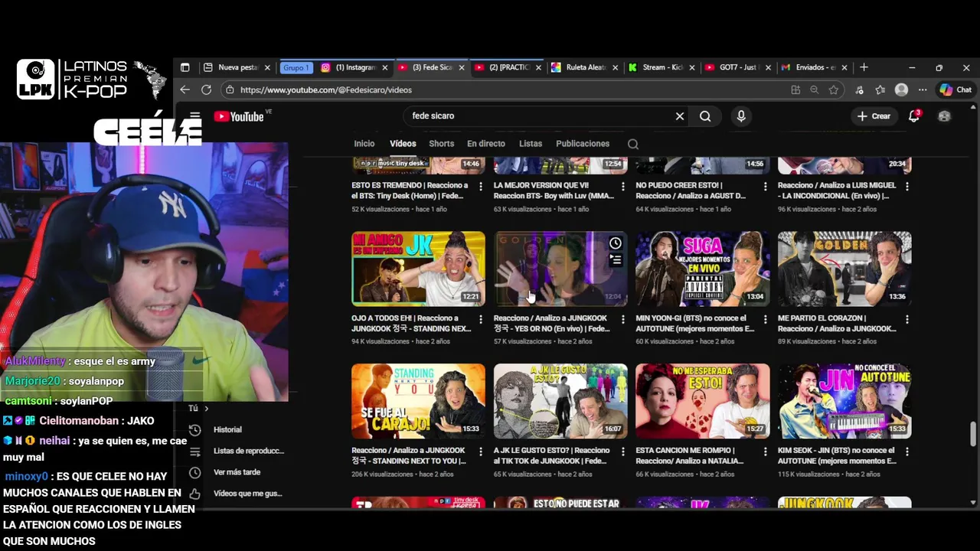
Task: Go to the YouTube home logo
Action: (x=239, y=116)
